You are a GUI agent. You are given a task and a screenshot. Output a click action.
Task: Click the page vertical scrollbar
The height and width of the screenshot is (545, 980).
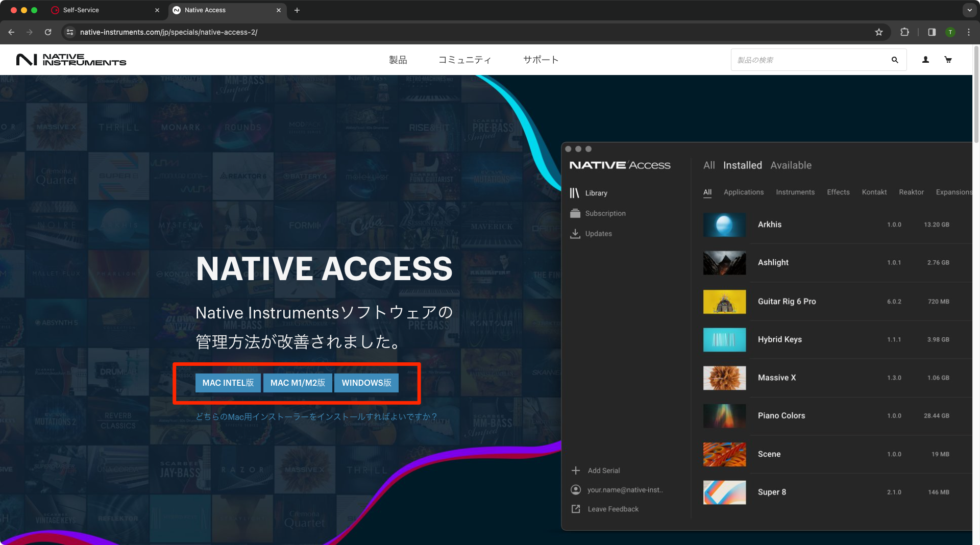click(x=976, y=95)
